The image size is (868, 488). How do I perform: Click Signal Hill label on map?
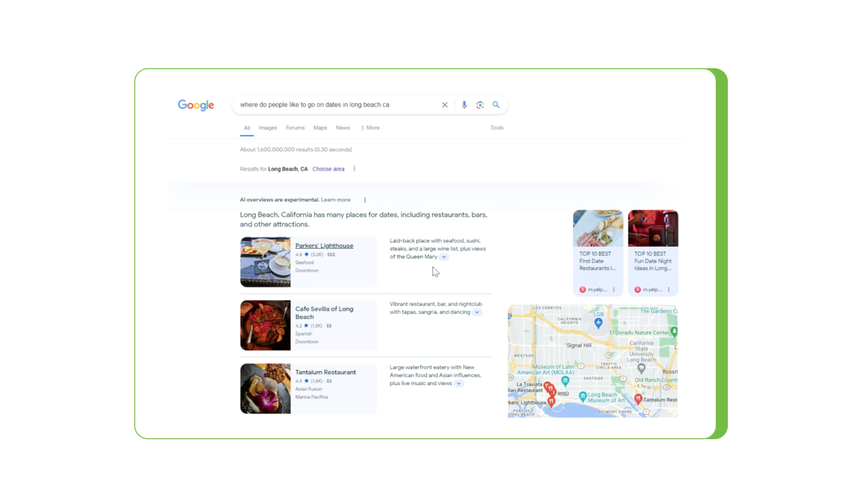pyautogui.click(x=579, y=346)
